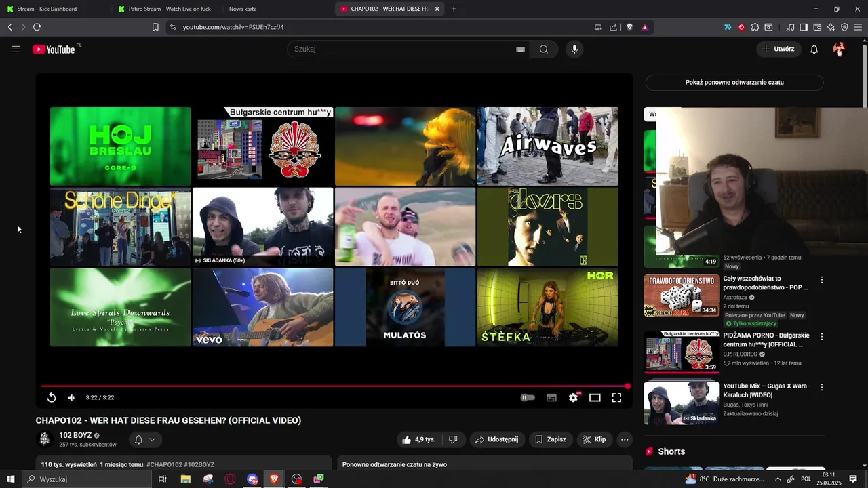Open Brave Wallet icon
This screenshot has width=868, height=488.
tap(817, 27)
